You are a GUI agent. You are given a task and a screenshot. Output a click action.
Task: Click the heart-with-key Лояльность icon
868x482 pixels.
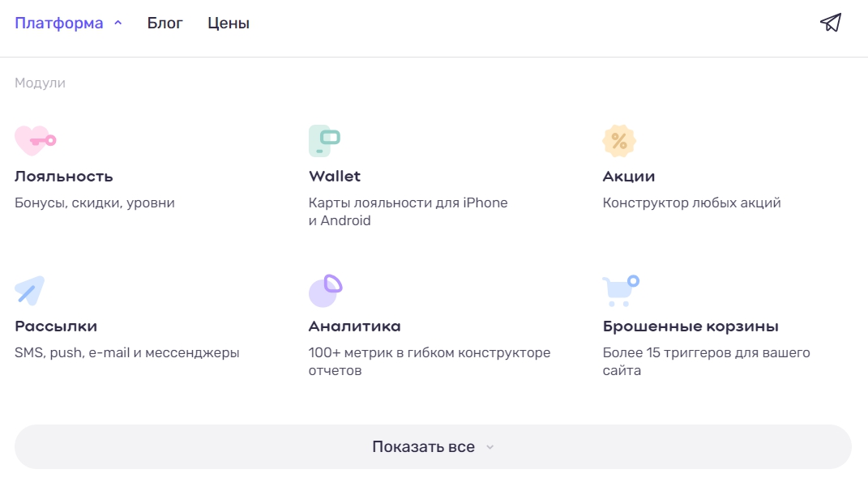point(35,140)
